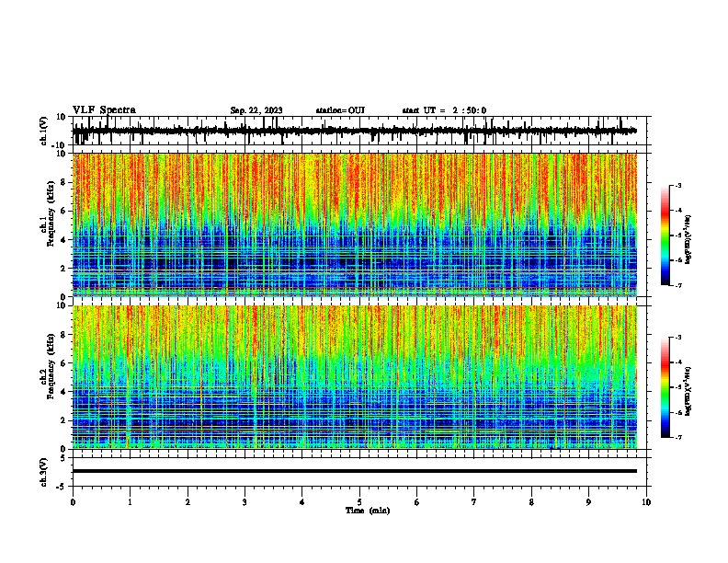Viewport: 728px width, 563px height.
Task: Click time axis tick label "9"
Action: pos(588,502)
